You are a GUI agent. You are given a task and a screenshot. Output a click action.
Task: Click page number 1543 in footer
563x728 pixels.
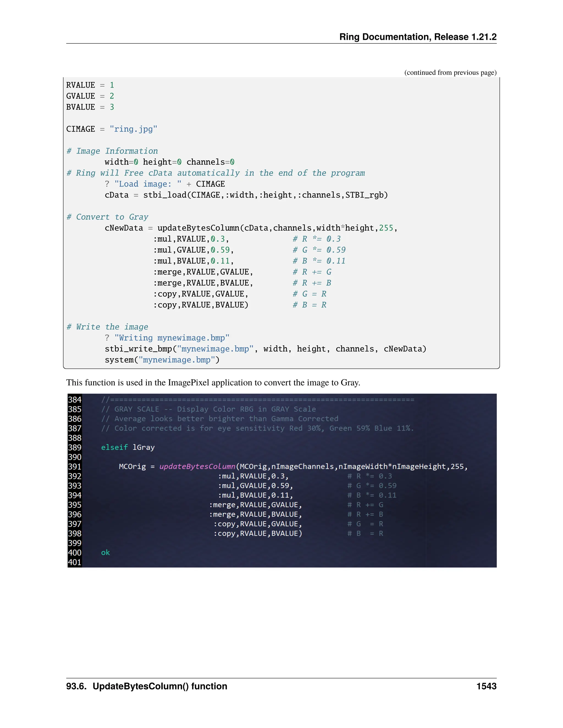486,686
